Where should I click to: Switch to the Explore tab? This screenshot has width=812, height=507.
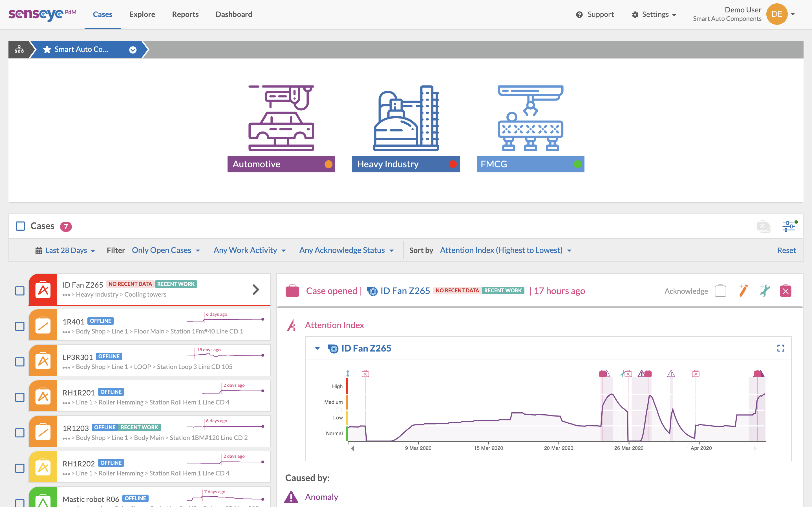142,14
